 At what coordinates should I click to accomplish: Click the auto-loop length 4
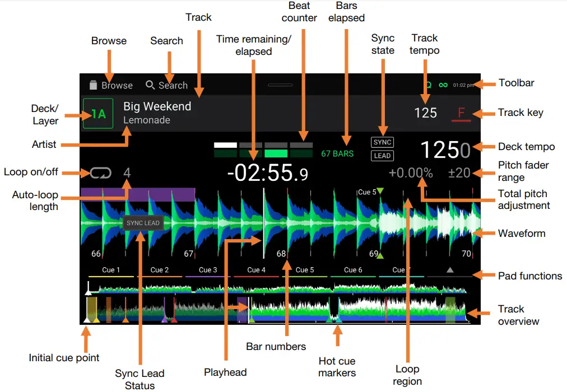[127, 172]
